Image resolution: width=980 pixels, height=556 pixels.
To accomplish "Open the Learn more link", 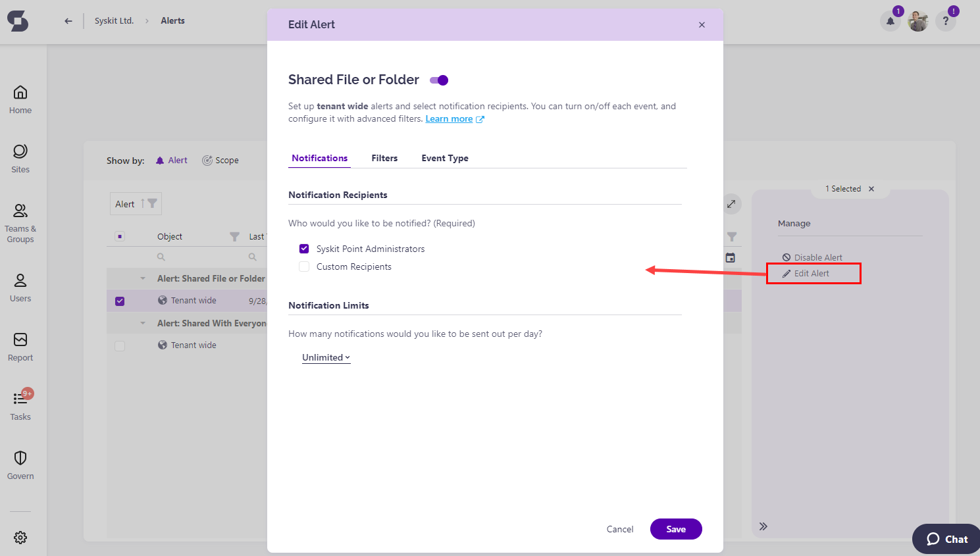I will tap(449, 119).
